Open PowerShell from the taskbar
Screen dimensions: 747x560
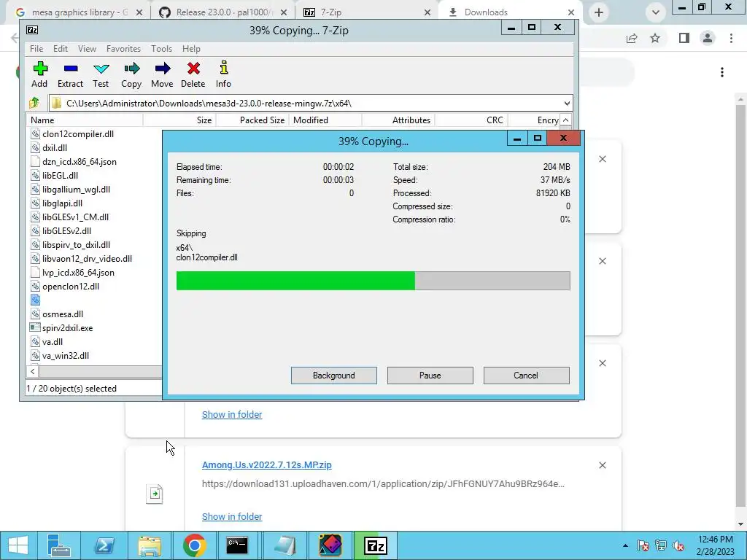104,545
